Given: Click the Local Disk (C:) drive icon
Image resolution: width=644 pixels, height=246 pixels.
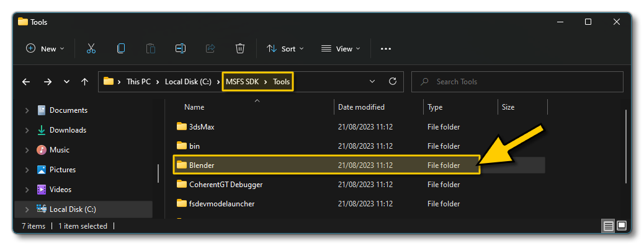Looking at the screenshot, I should click(42, 209).
